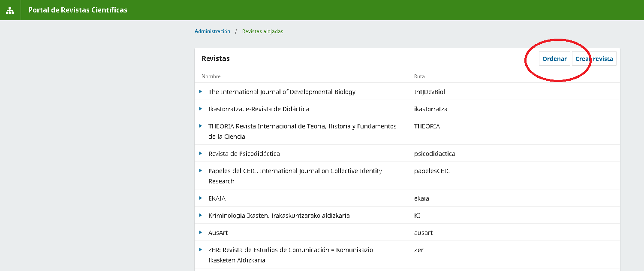Select the IntJDevBiol path cell
This screenshot has height=271, width=644.
[x=430, y=92]
